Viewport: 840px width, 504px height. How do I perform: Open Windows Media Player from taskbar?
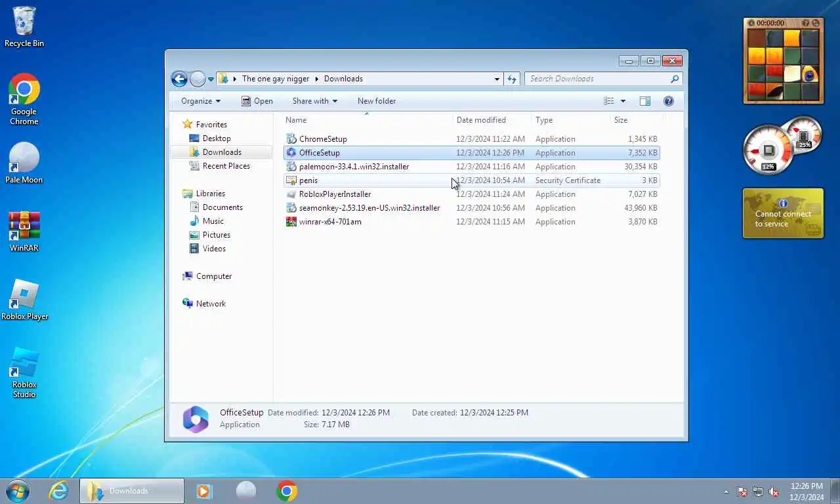pos(203,491)
